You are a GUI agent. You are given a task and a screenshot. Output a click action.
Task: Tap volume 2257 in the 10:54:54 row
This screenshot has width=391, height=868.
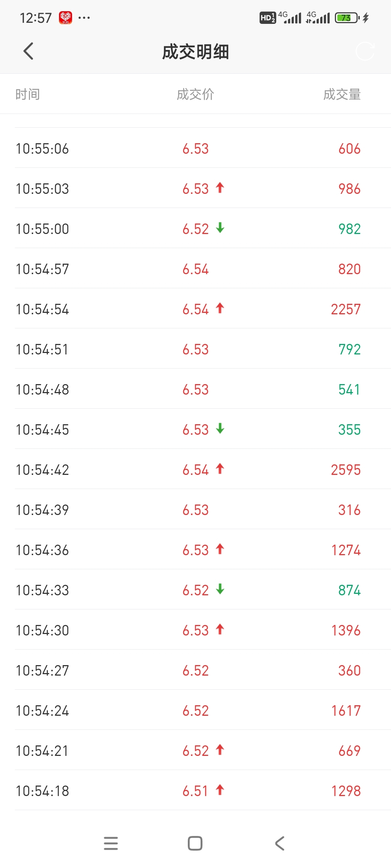[x=346, y=309]
